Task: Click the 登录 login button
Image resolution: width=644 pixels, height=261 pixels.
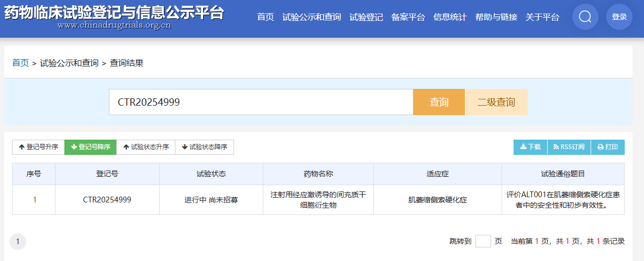Action: click(619, 17)
